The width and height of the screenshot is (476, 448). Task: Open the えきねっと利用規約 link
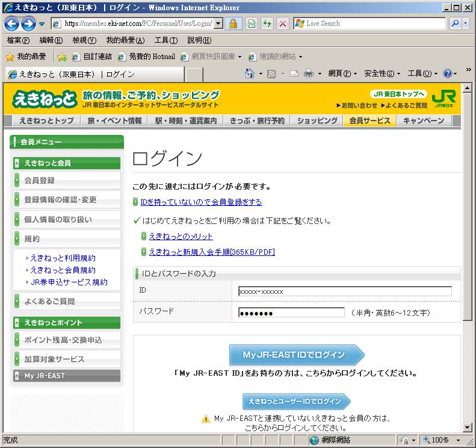(63, 258)
